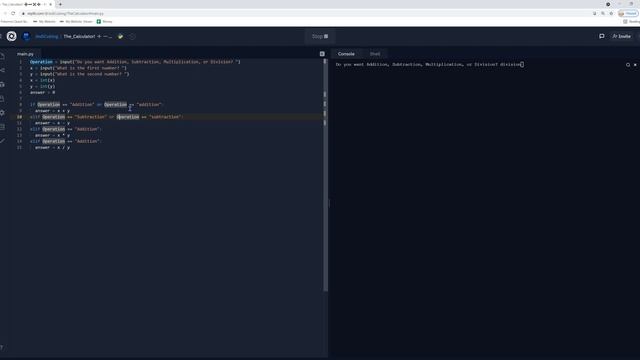Click code line 'answer = x * y'
Image resolution: width=640 pixels, height=360 pixels.
pos(52,136)
